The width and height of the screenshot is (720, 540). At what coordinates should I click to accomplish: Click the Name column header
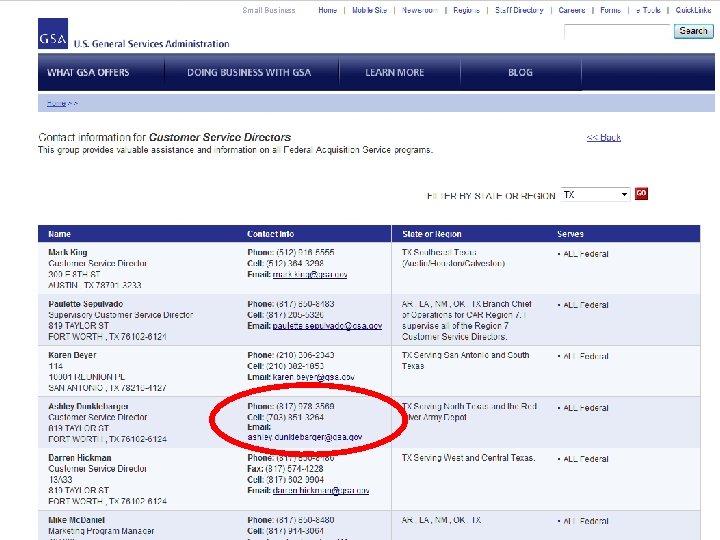tap(60, 234)
